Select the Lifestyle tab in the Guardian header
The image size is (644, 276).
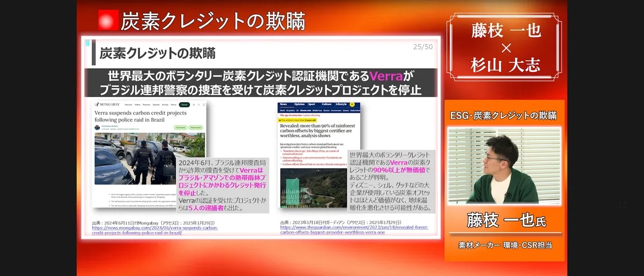tap(341, 104)
